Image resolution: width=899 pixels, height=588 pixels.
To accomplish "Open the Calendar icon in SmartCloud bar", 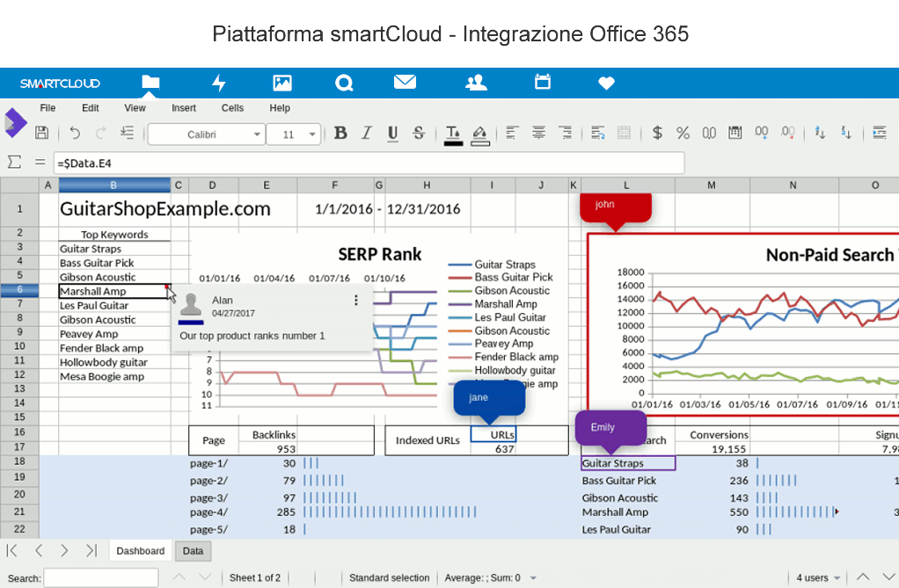I will (543, 83).
